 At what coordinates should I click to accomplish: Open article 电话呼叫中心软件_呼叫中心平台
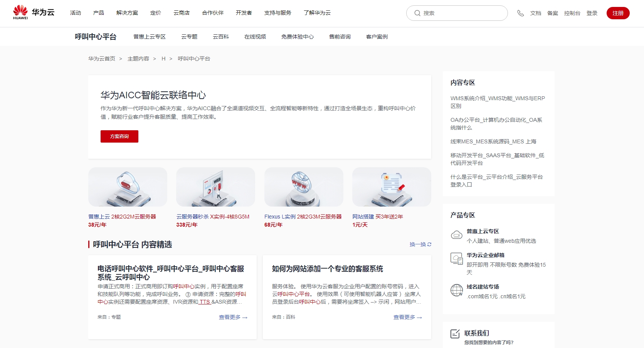point(171,273)
